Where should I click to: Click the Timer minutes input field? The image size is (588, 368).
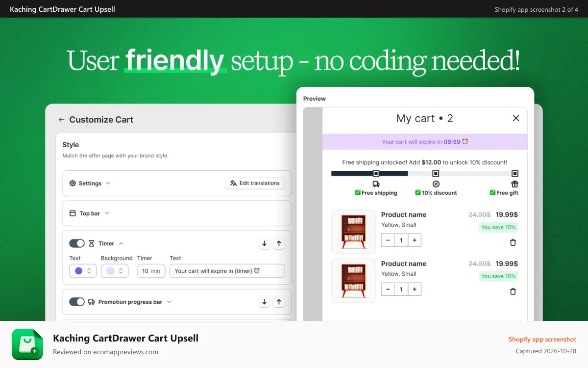point(151,271)
